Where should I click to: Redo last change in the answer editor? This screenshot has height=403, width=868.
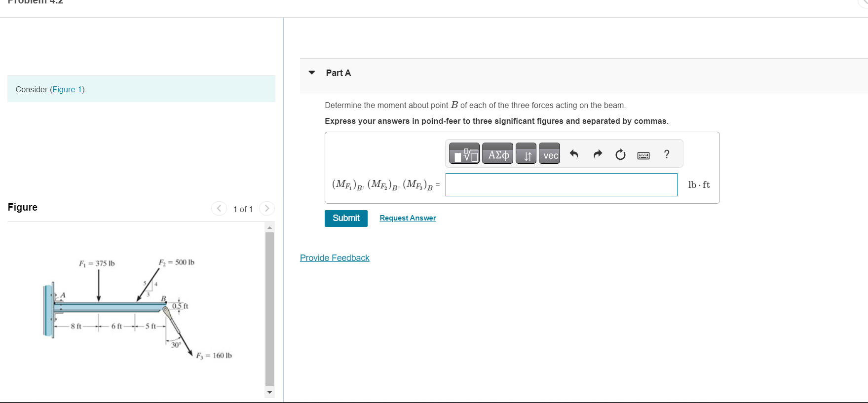[597, 154]
